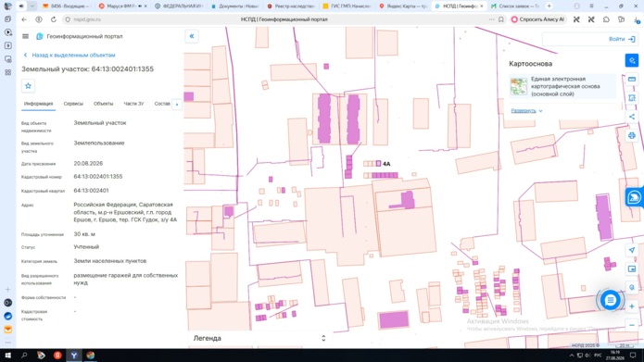Image resolution: width=644 pixels, height=362 pixels.
Task: Share the current map view
Action: click(x=632, y=117)
